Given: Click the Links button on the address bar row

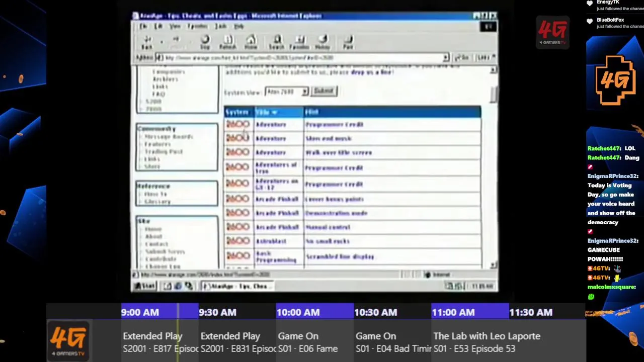Looking at the screenshot, I should (484, 58).
